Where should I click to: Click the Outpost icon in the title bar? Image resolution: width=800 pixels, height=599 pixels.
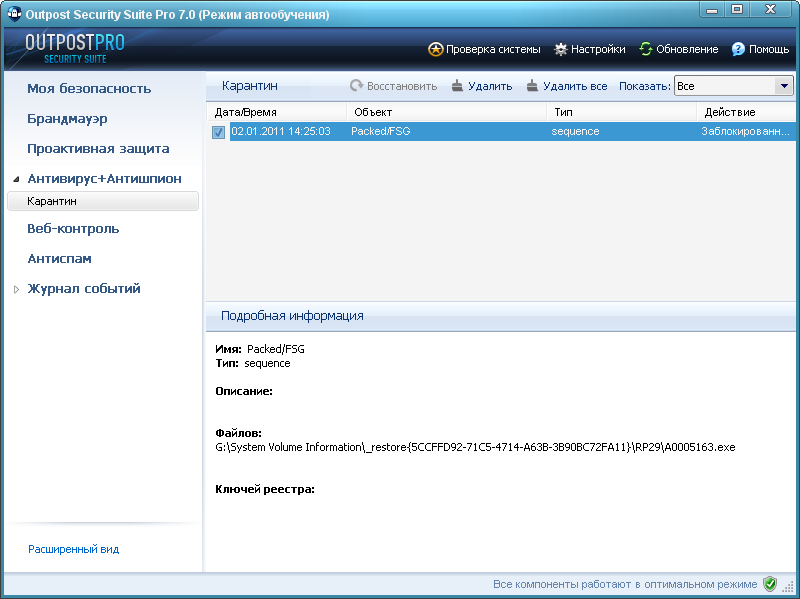(x=14, y=14)
